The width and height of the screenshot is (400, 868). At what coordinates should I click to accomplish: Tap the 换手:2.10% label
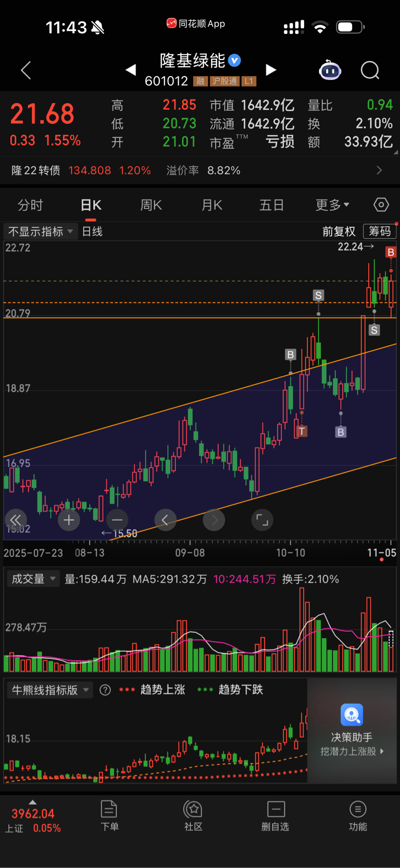(x=310, y=579)
